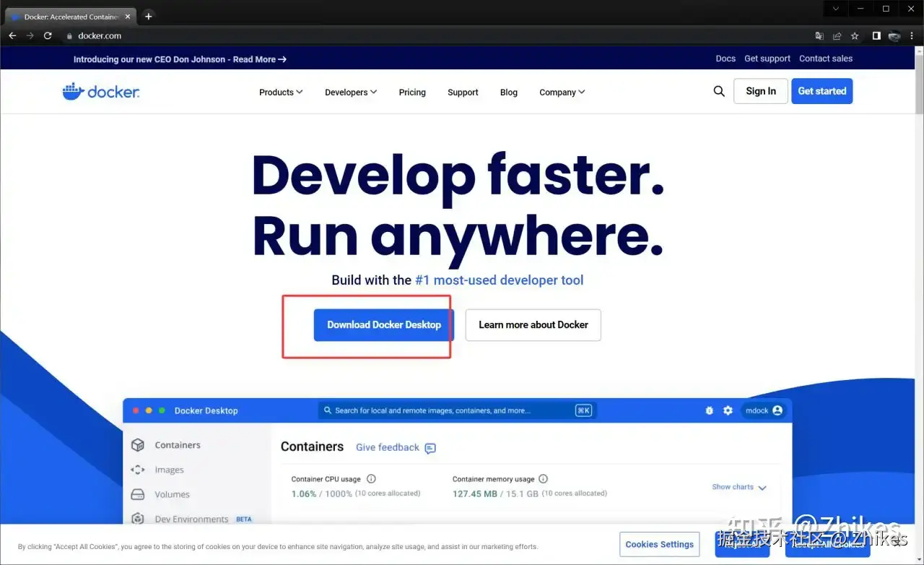The height and width of the screenshot is (565, 924).
Task: Bookmark this page with star icon
Action: [x=855, y=35]
